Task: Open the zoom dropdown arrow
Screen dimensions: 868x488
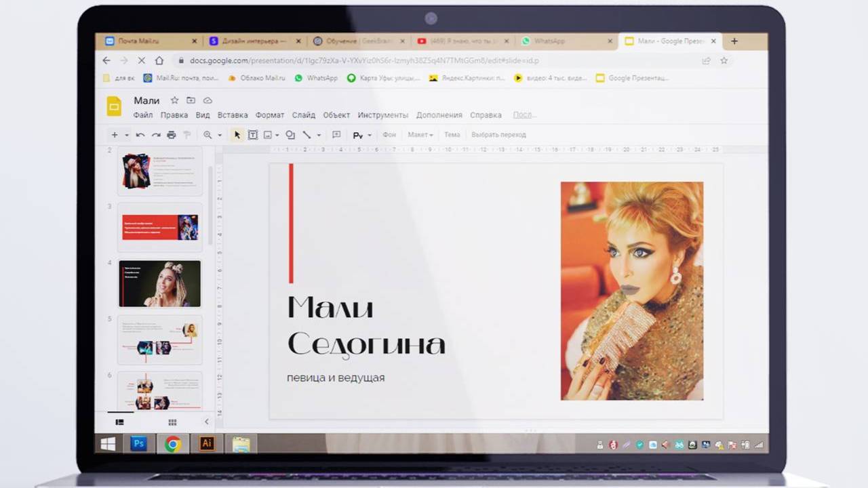Action: [220, 135]
